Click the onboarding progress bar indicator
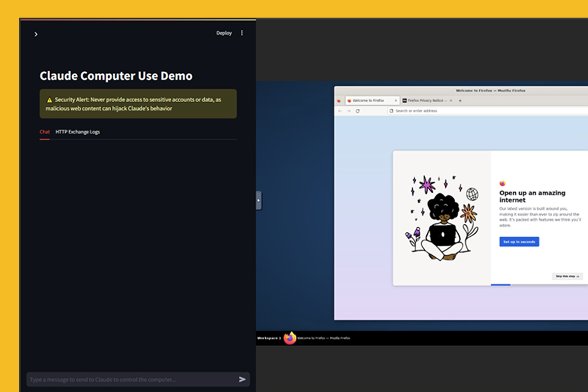Viewport: 588px width, 392px height. coord(500,285)
